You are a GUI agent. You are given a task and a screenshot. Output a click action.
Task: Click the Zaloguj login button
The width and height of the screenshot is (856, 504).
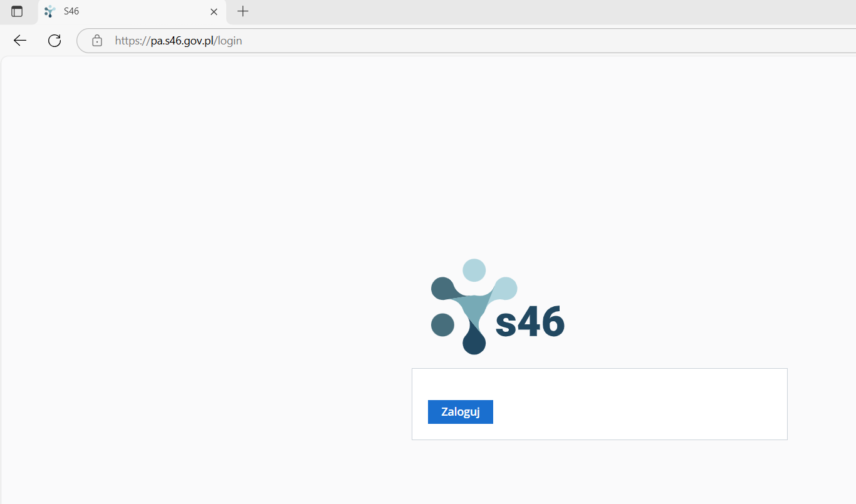click(x=461, y=412)
